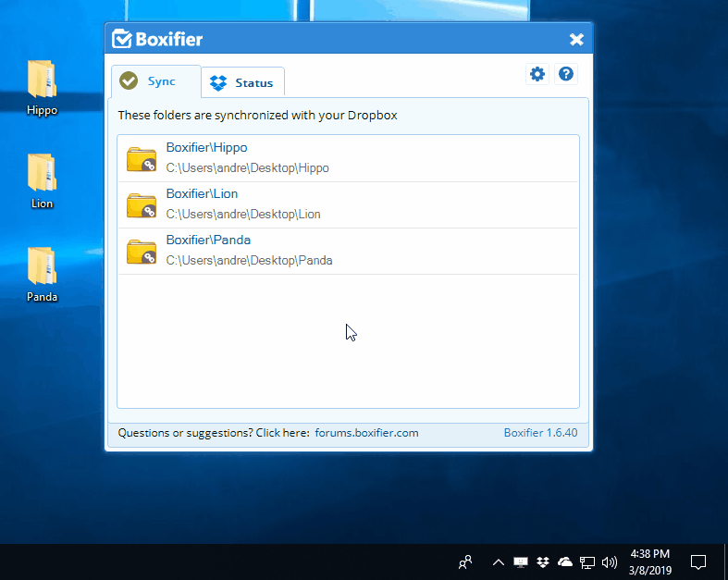
Task: Click the Boxifier\Panda linked folder icon
Action: click(142, 252)
